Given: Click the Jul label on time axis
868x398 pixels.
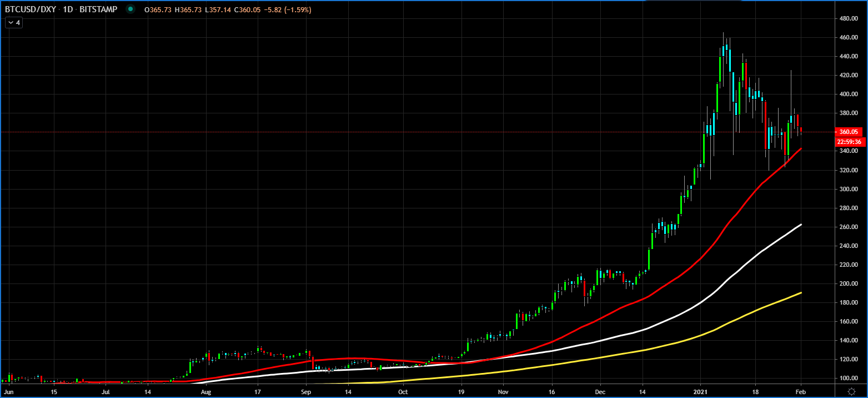Looking at the screenshot, I should pyautogui.click(x=106, y=391).
